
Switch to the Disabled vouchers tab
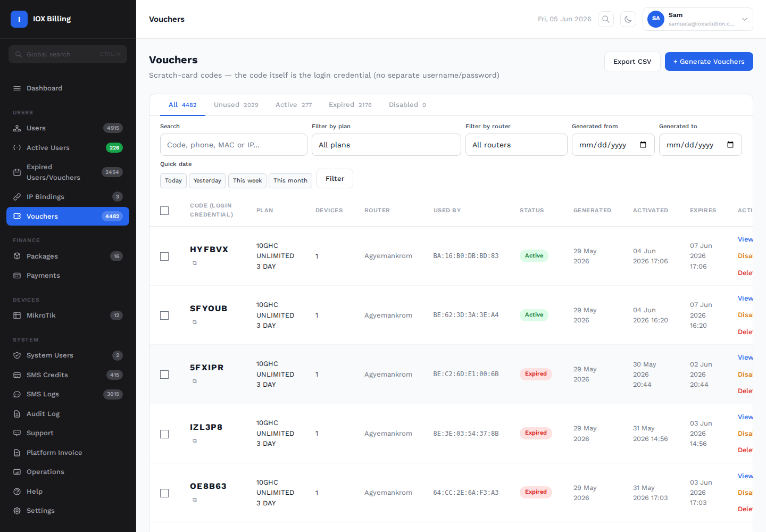(x=407, y=105)
